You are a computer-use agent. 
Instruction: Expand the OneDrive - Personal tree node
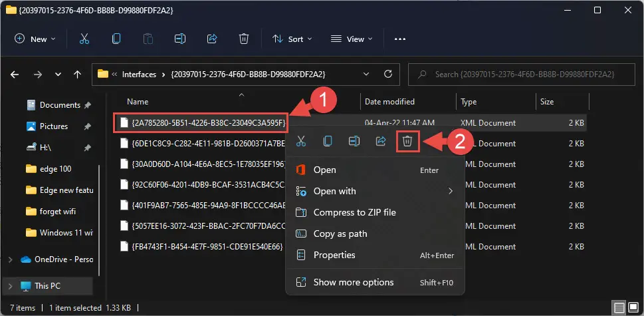click(x=10, y=259)
